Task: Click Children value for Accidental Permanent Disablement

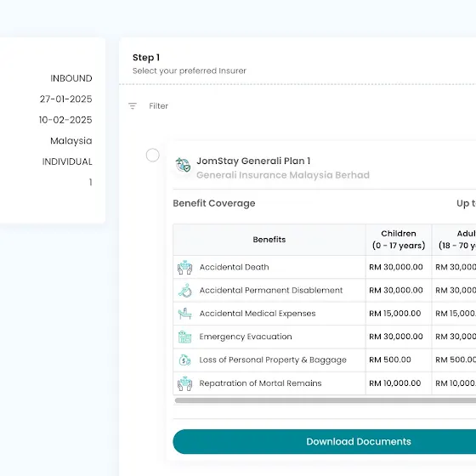Action: click(396, 290)
